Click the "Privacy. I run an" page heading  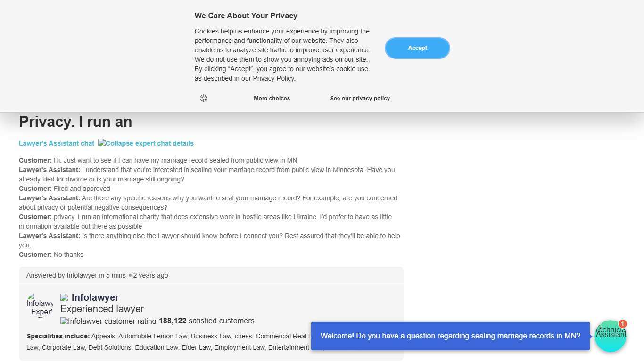75,122
